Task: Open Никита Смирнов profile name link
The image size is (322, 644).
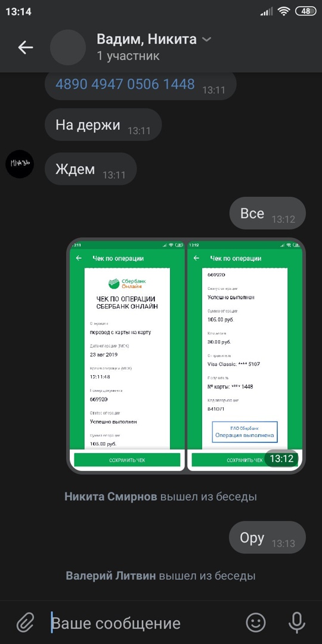Action: click(x=111, y=497)
